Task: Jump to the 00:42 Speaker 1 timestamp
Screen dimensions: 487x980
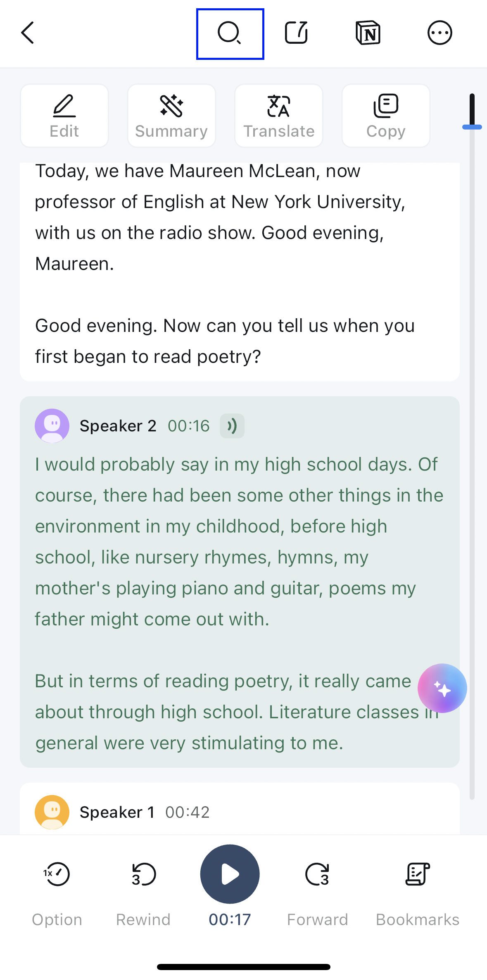Action: click(x=188, y=812)
